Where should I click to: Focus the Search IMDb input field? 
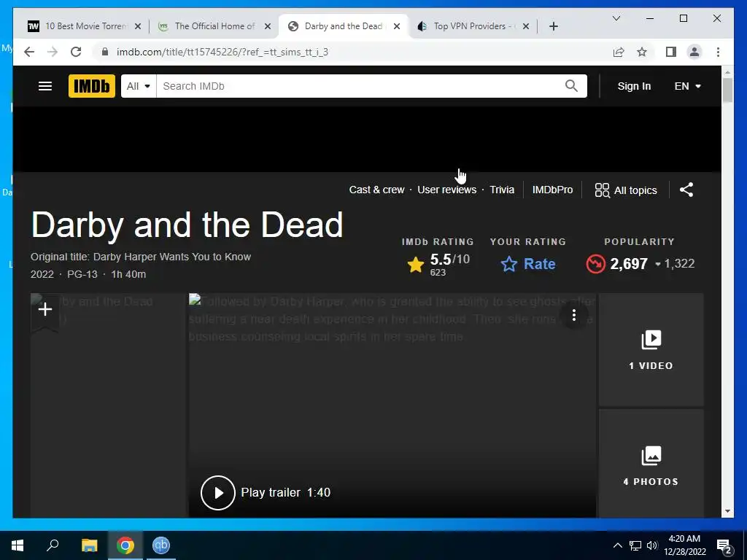coord(360,86)
